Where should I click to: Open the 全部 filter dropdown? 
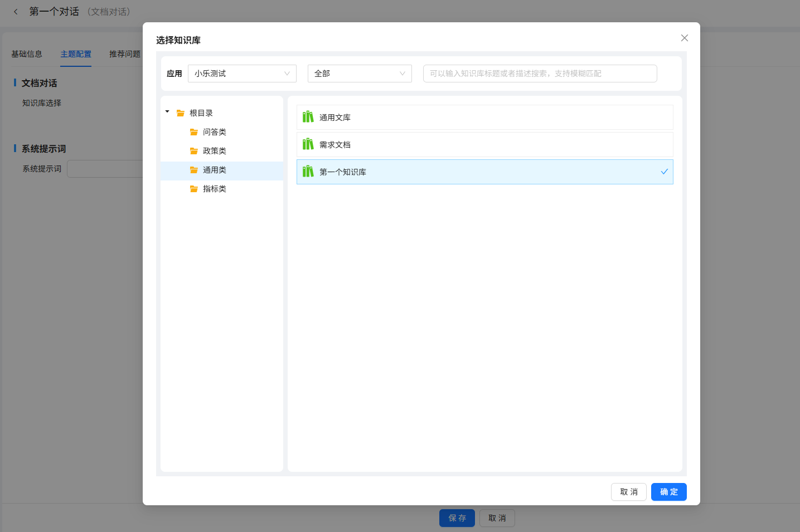[x=360, y=74]
